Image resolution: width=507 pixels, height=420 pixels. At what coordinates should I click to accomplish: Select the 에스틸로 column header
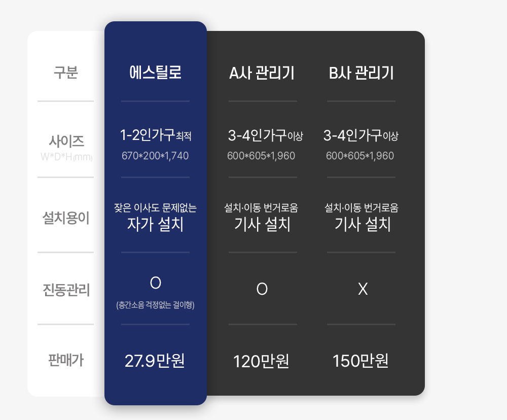coord(155,73)
